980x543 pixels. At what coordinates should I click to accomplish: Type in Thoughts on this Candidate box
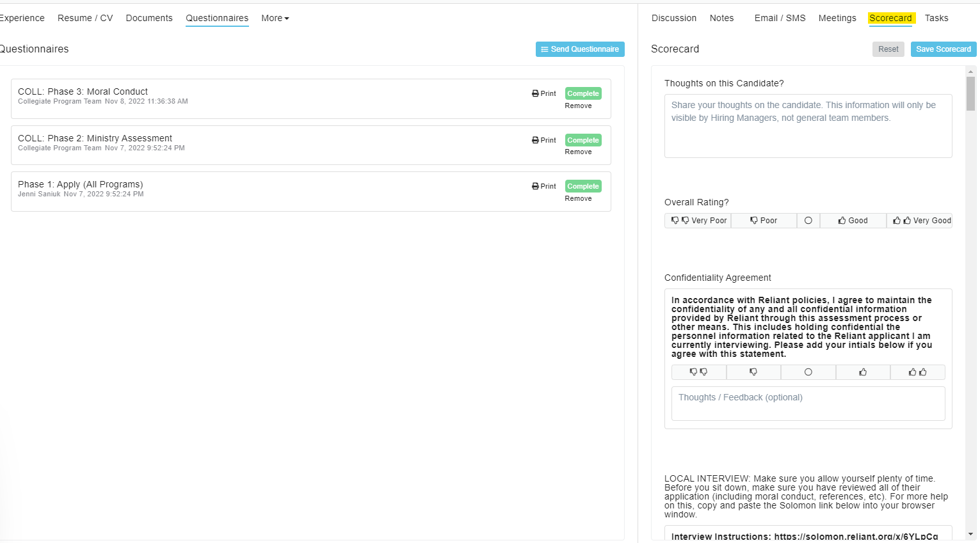808,126
